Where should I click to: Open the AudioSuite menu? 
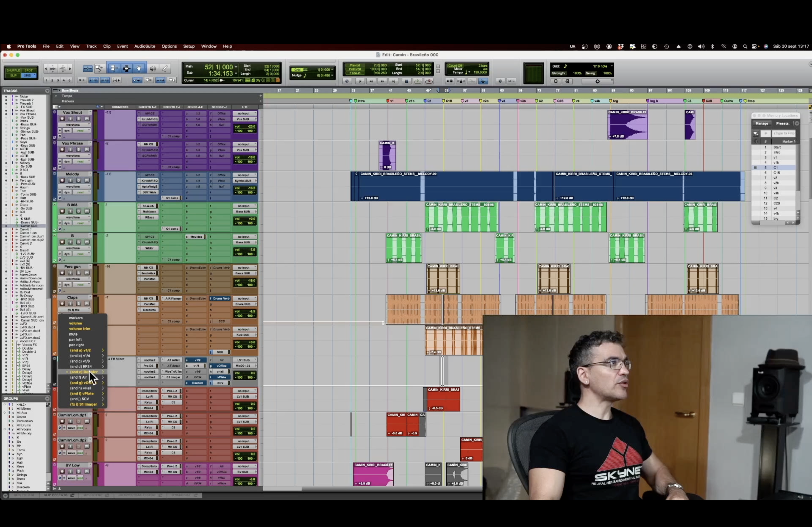145,46
